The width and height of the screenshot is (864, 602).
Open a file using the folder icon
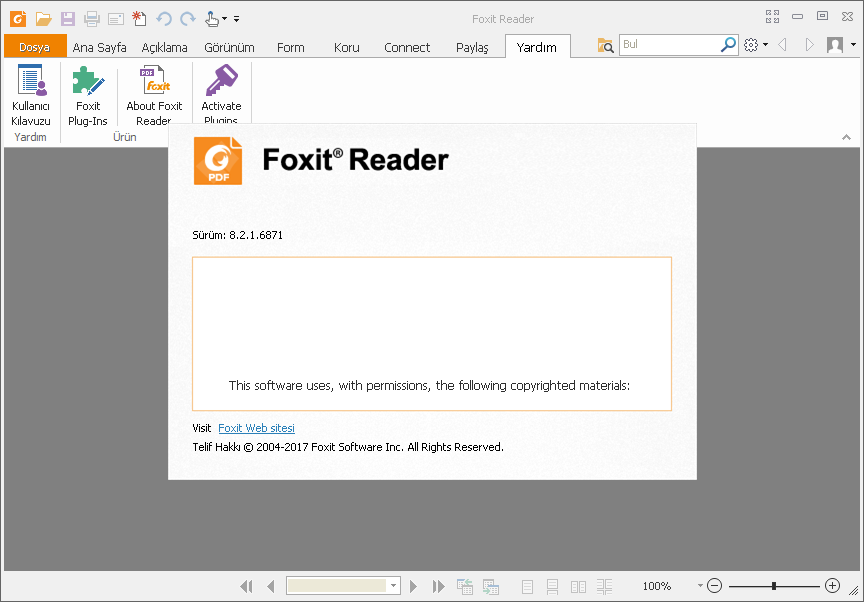tap(44, 19)
